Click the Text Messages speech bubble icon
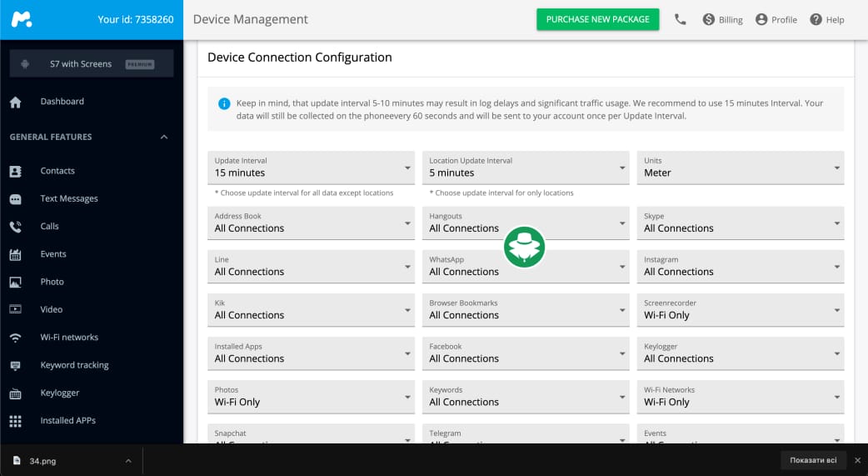 coord(15,199)
